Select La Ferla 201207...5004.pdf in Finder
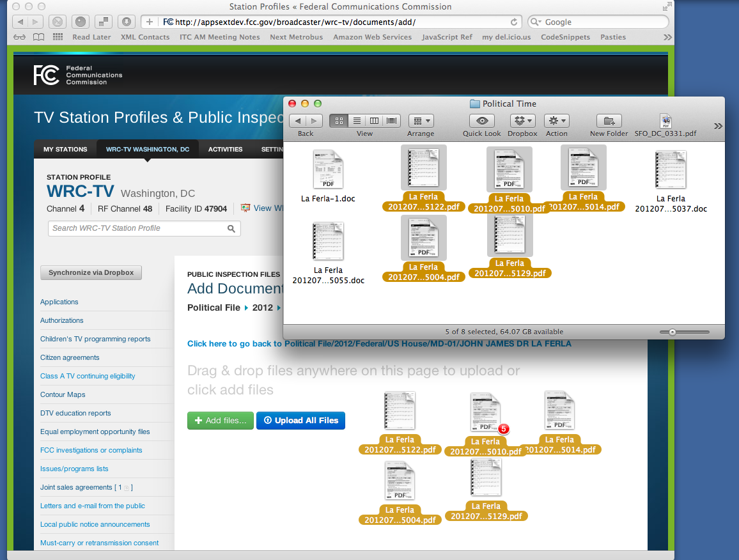This screenshot has height=560, width=739. (424, 238)
